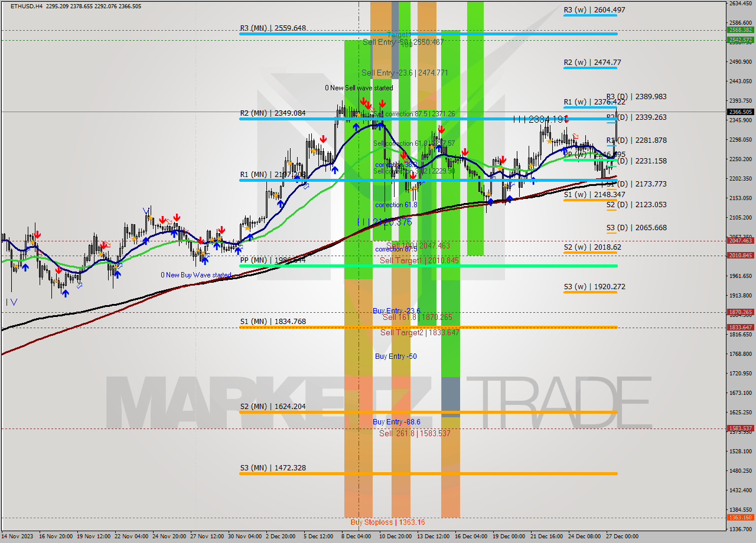The height and width of the screenshot is (543, 756).
Task: Click the 'S1 (w) | 2148.347' label
Action: [594, 194]
